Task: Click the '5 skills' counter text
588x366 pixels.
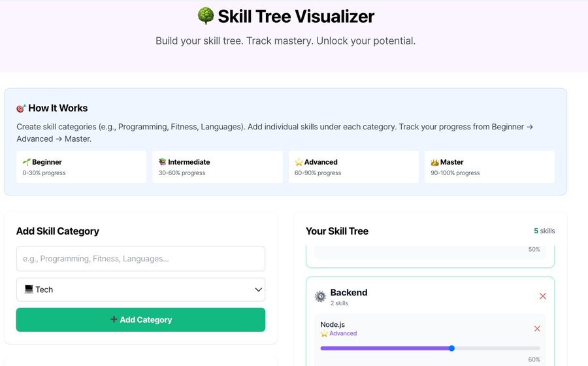Action: pyautogui.click(x=544, y=231)
